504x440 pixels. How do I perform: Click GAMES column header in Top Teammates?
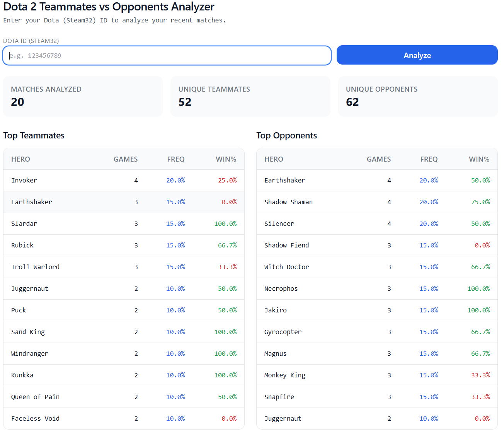[x=126, y=159]
